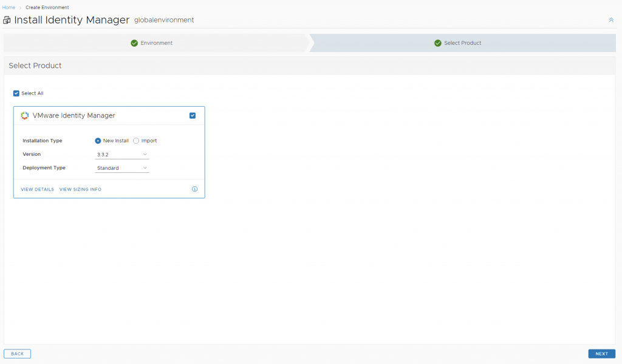Collapse the header with the double-chevron icon
622x364 pixels.
coord(611,20)
